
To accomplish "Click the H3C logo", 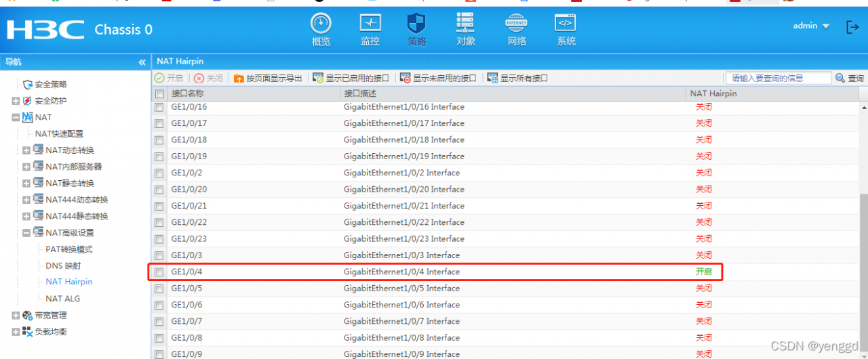I will pos(45,30).
